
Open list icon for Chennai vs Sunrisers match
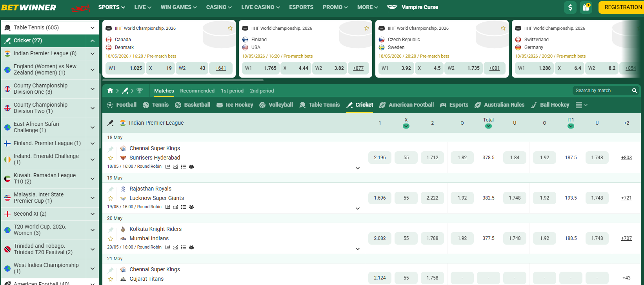pyautogui.click(x=184, y=167)
